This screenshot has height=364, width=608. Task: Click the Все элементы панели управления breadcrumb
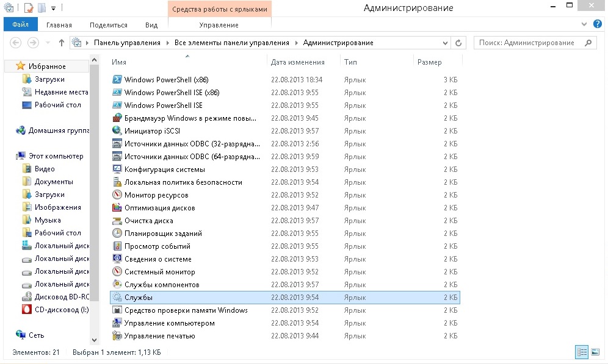click(x=231, y=43)
